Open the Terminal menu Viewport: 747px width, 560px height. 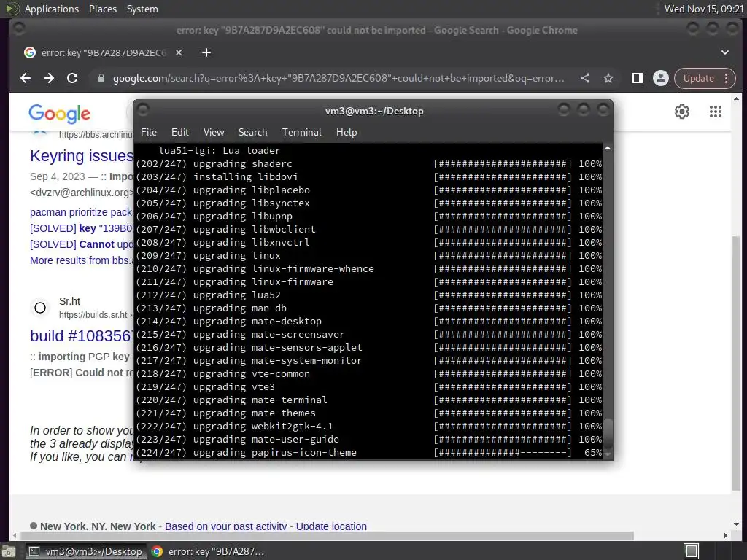coord(301,132)
